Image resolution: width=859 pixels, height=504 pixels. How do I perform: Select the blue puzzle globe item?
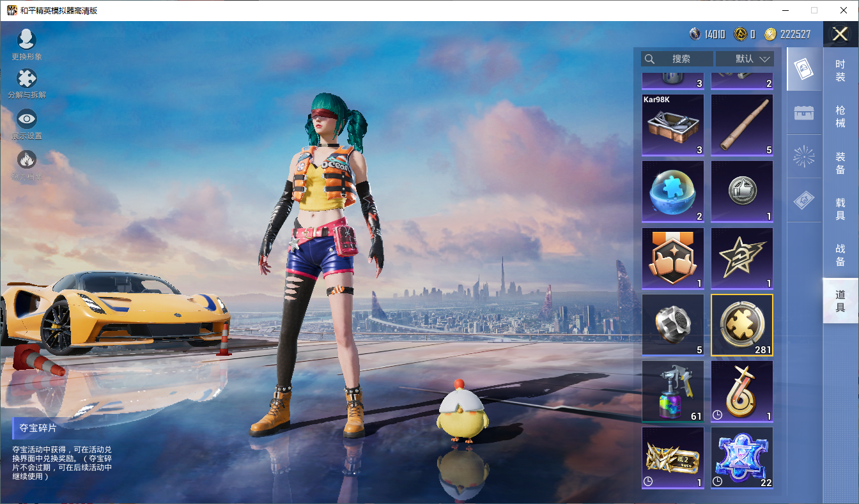pyautogui.click(x=673, y=192)
